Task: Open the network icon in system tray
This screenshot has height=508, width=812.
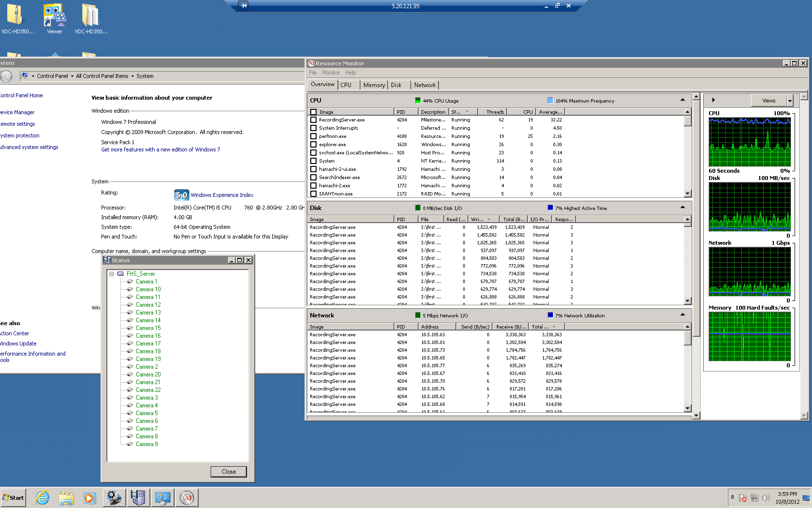Action: [x=754, y=498]
